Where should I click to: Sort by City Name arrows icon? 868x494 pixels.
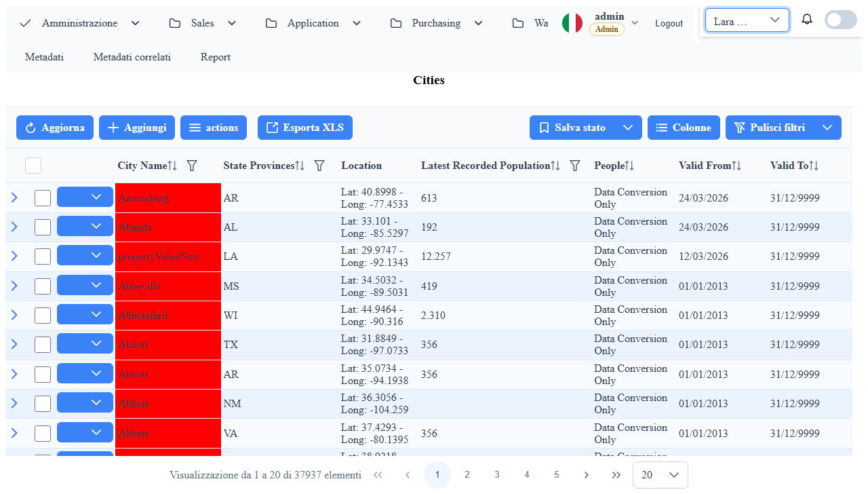tap(173, 166)
